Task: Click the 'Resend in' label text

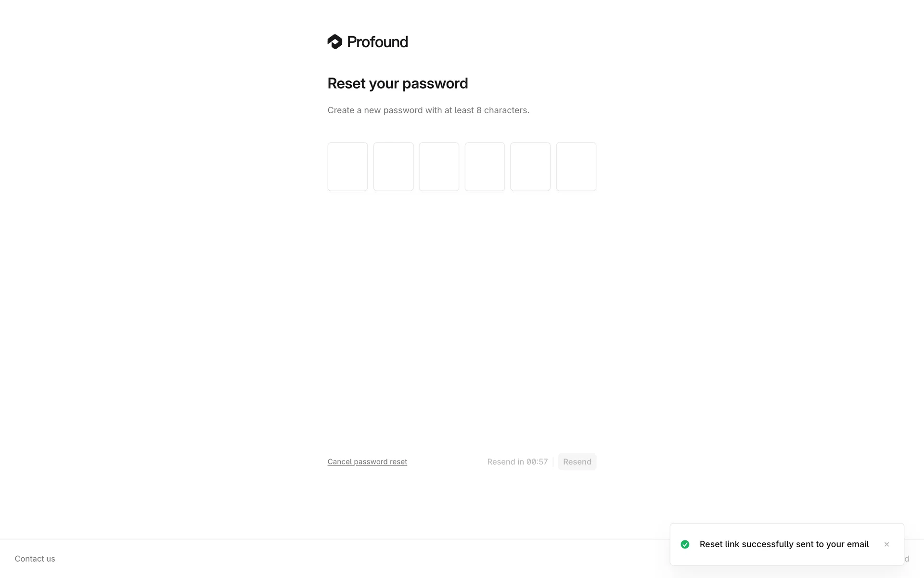Action: [x=505, y=461]
